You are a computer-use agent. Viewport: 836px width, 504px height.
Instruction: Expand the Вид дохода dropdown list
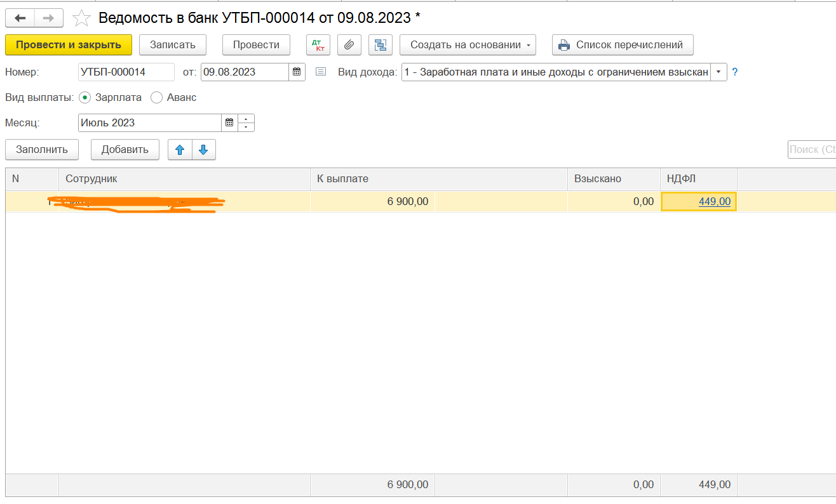point(718,72)
